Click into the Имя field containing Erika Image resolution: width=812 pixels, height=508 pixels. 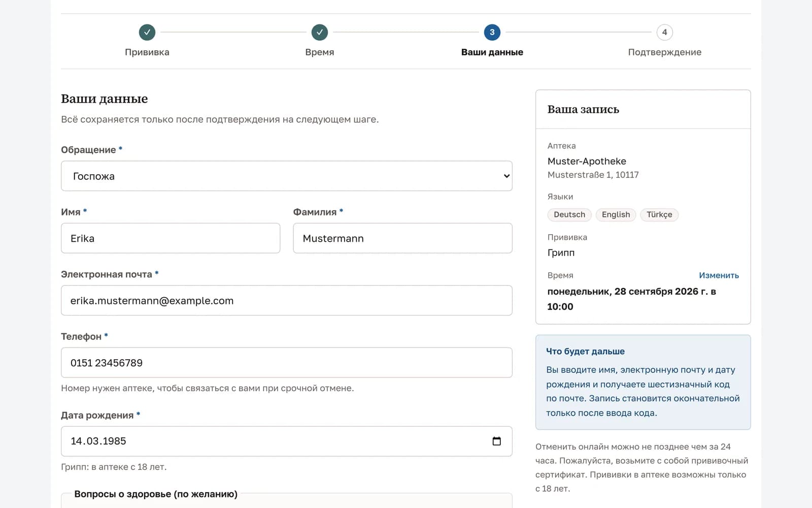pyautogui.click(x=171, y=238)
